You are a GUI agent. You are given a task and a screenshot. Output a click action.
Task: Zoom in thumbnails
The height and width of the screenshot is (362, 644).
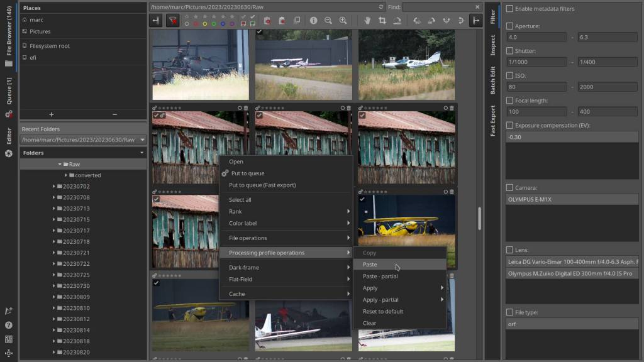343,21
